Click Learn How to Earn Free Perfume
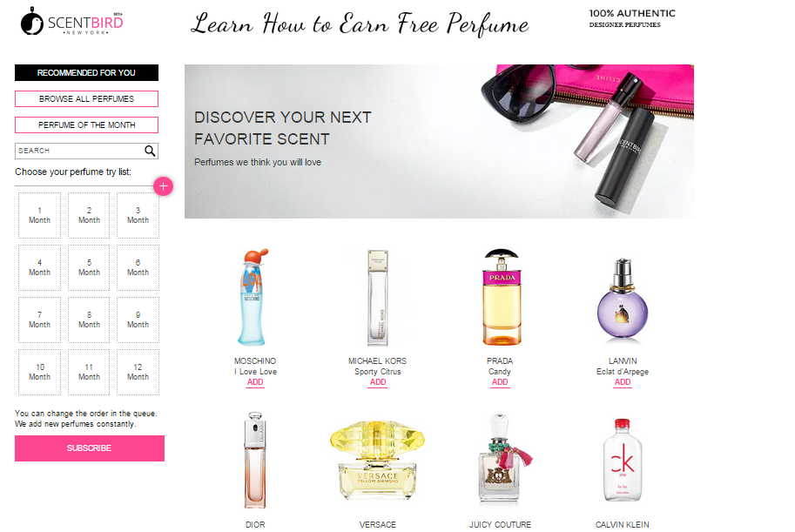 (360, 24)
